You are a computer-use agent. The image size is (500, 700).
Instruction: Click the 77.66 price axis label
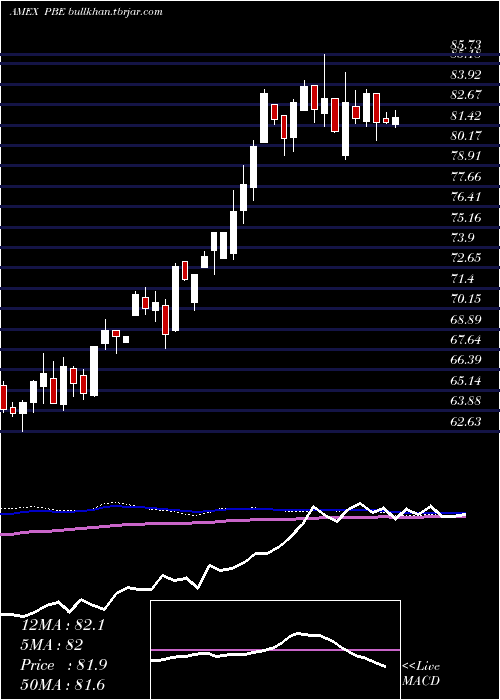[x=466, y=176]
